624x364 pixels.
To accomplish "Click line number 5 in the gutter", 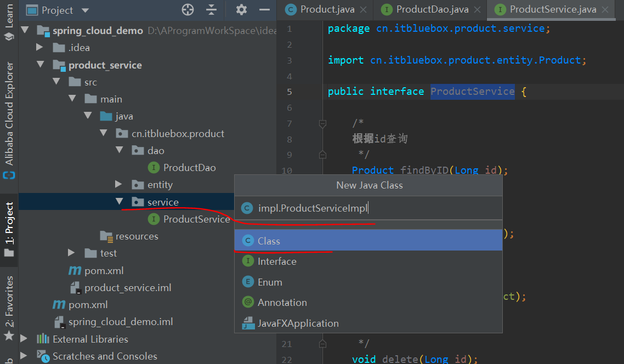I will pos(290,92).
